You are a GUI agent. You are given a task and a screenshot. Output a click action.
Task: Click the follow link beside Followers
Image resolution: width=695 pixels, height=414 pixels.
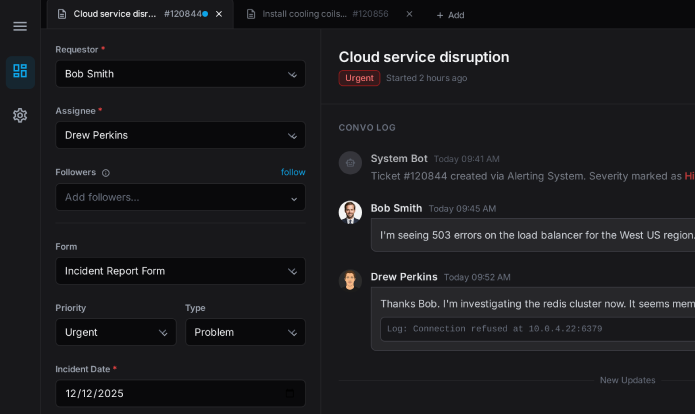click(293, 172)
